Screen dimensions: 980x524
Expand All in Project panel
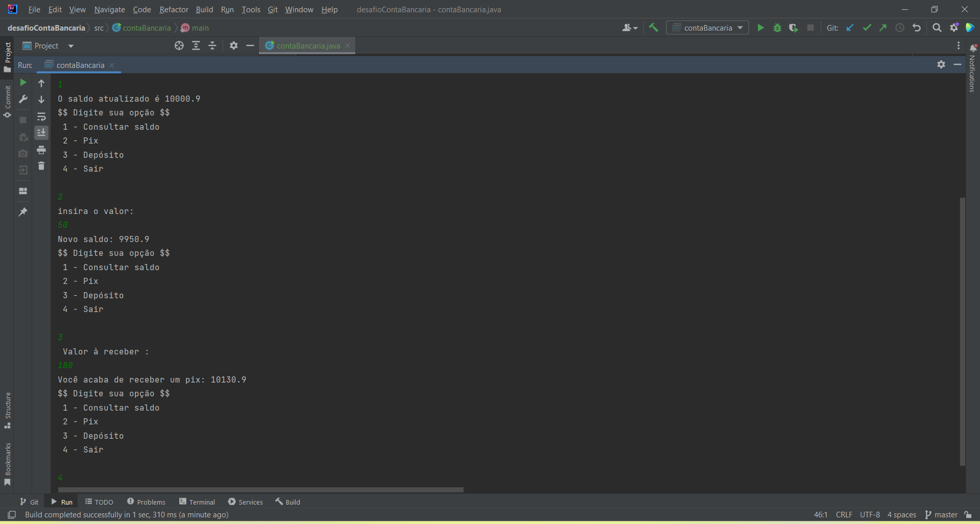pos(196,46)
